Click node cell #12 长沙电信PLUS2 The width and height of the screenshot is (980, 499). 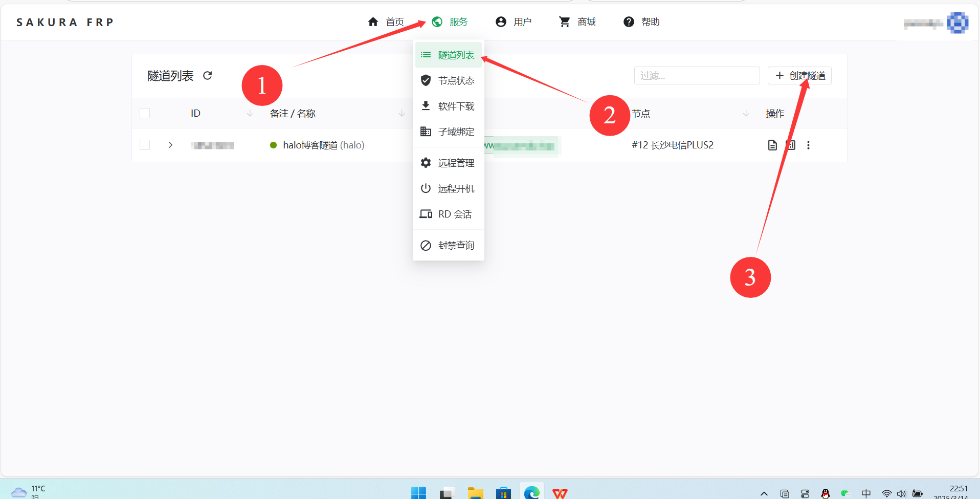(673, 145)
